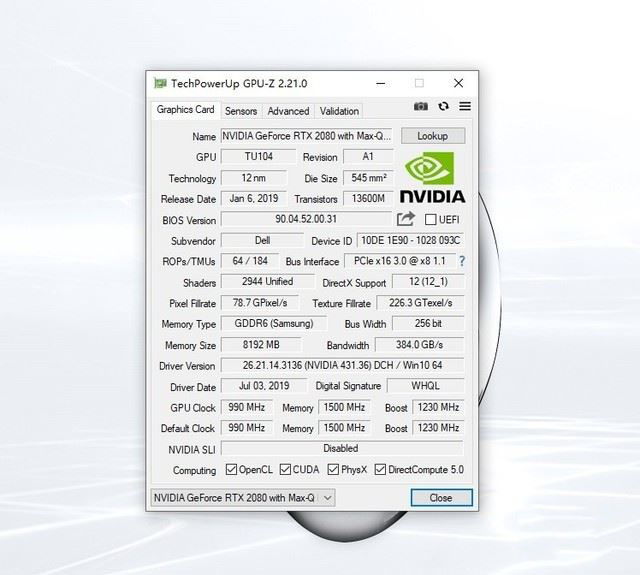Click the Driver Date value Jul 03, 2019
640x575 pixels.
264,386
